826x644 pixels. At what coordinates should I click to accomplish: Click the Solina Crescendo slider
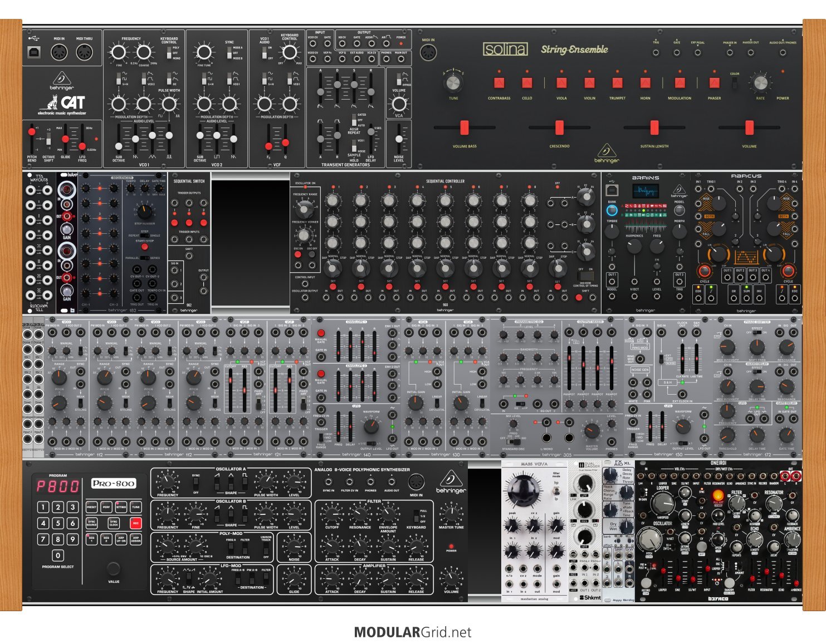(559, 127)
